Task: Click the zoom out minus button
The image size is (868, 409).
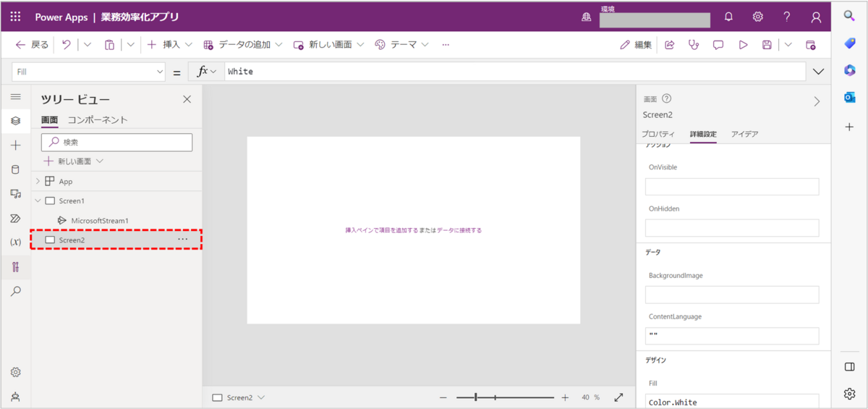Action: pyautogui.click(x=443, y=397)
